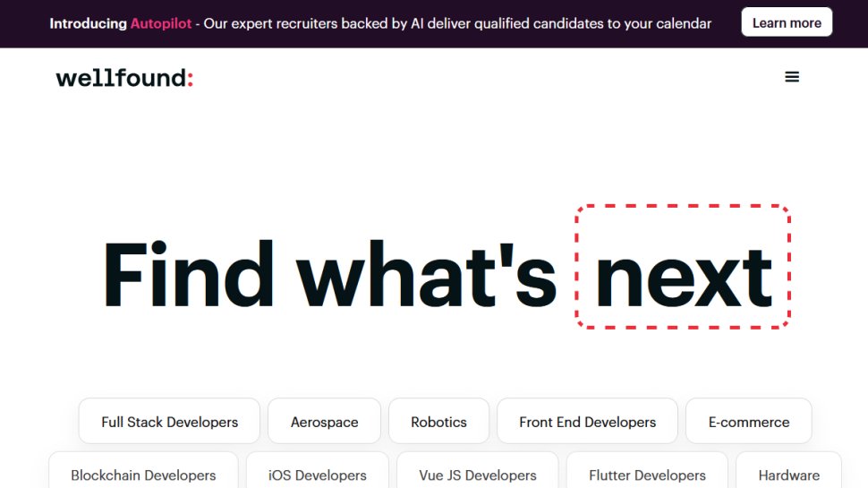868x488 pixels.
Task: Click the Find what's next headline
Action: tap(438, 274)
